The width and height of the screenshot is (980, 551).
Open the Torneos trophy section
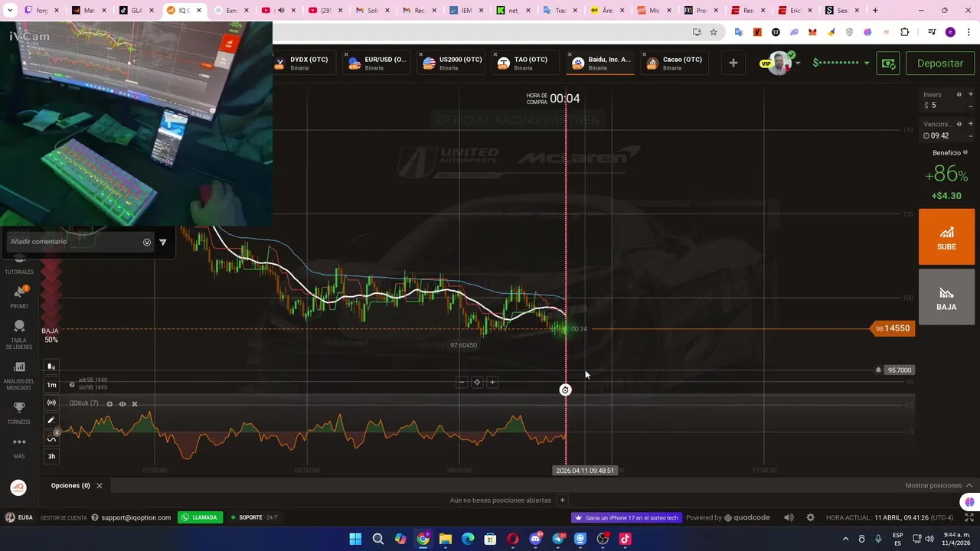tap(19, 413)
